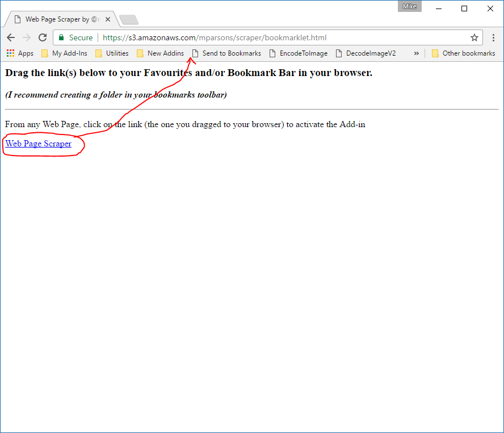Select the Web Page Scraper tab
504x433 pixels.
[x=61, y=19]
